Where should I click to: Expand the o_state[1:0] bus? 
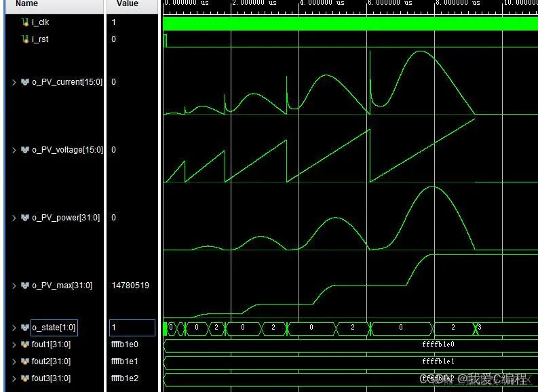[14, 328]
